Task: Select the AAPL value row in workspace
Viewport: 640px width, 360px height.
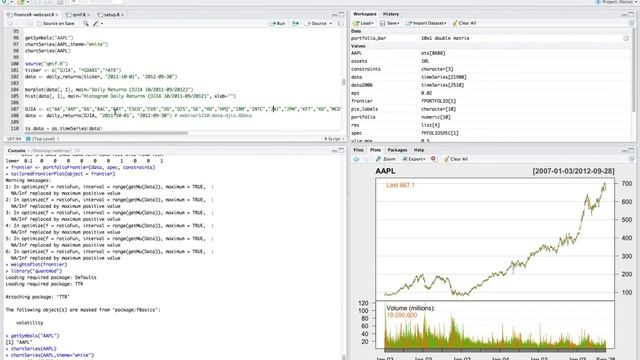Action: [x=490, y=53]
